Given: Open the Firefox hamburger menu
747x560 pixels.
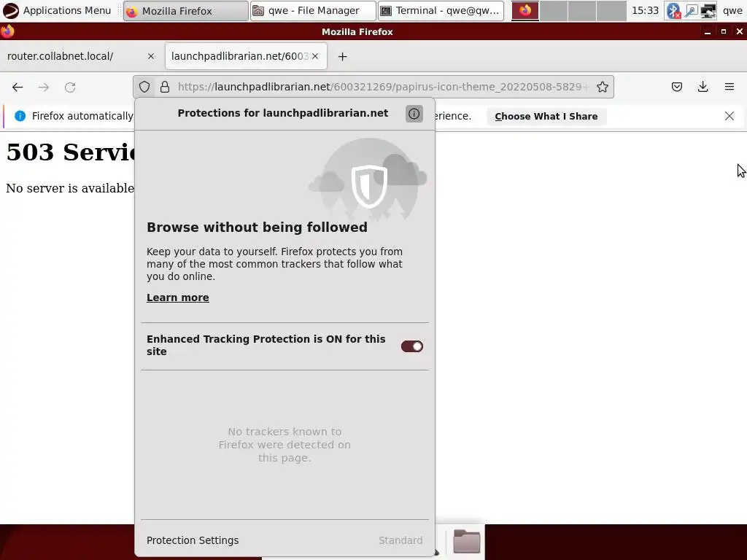Looking at the screenshot, I should pos(729,87).
